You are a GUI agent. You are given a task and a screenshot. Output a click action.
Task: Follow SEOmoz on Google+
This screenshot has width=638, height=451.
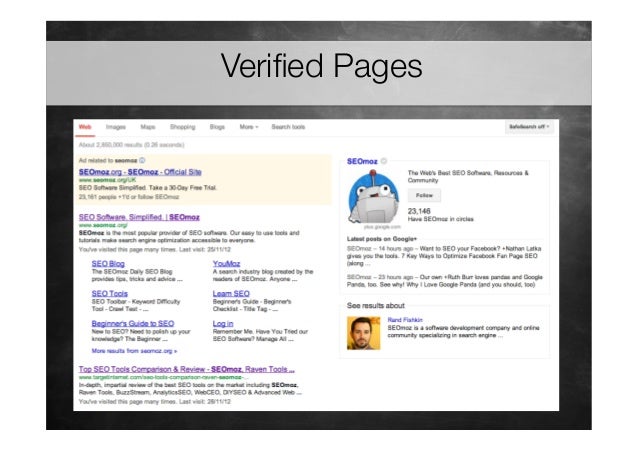pos(424,195)
